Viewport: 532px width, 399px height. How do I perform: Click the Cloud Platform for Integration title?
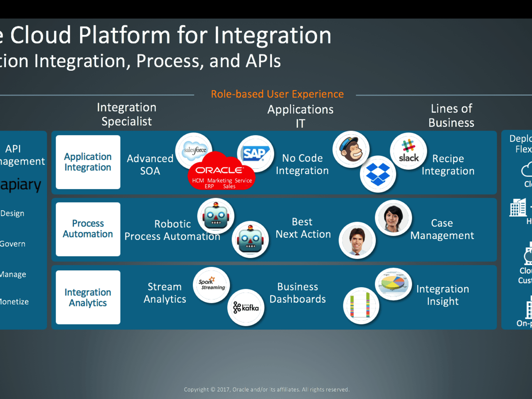(171, 35)
